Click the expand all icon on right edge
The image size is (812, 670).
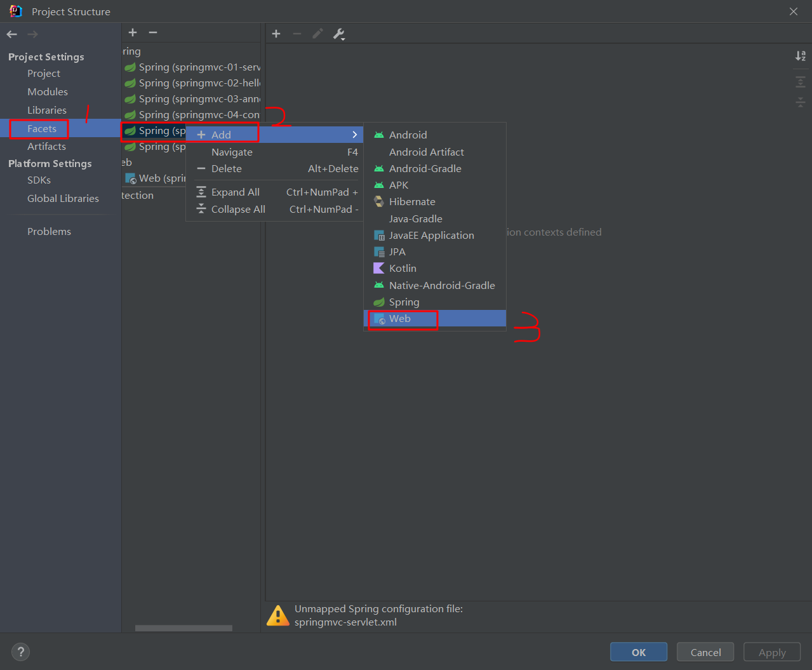tap(801, 82)
